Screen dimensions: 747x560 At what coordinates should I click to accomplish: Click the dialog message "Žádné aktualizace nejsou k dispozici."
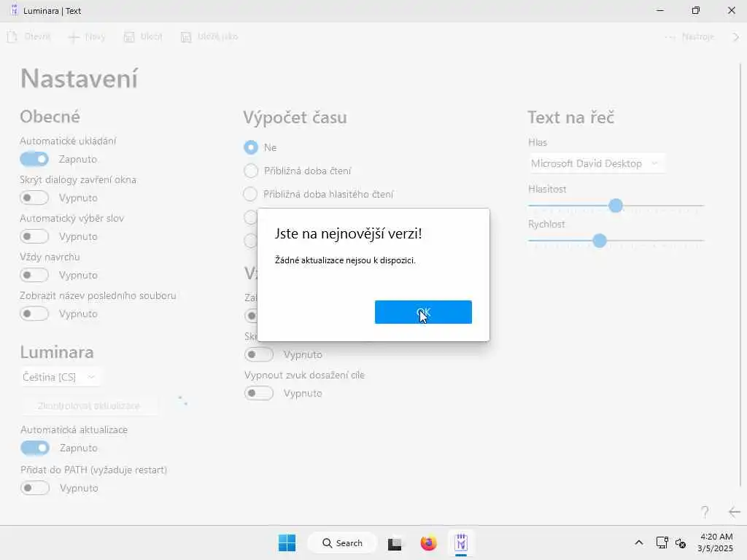coord(345,260)
